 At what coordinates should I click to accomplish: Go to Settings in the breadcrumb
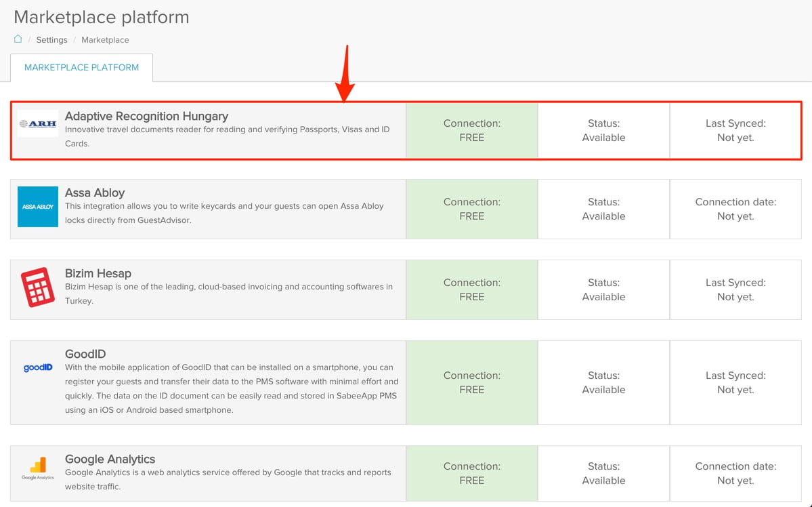51,40
